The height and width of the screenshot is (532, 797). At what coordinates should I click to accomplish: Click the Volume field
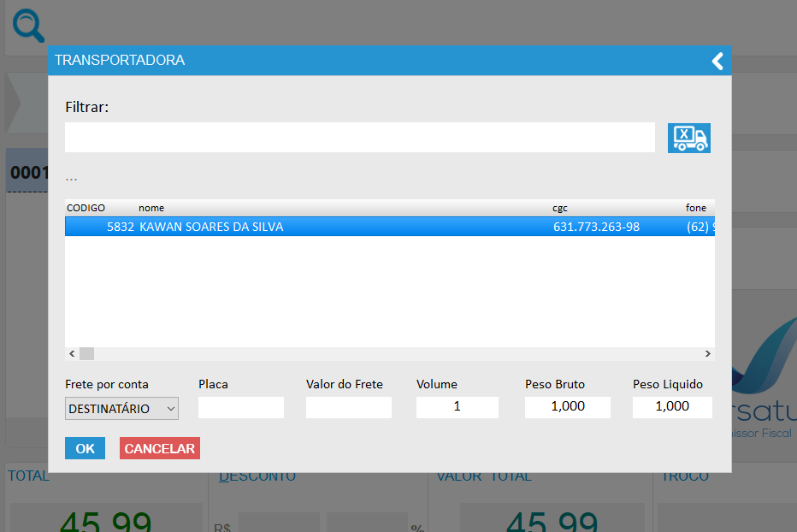[457, 407]
